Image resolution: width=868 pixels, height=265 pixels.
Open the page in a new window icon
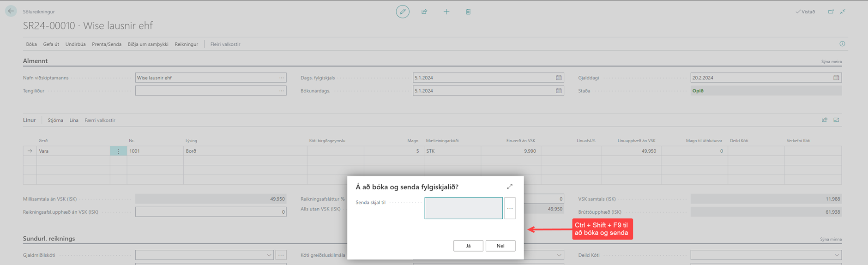click(x=831, y=12)
